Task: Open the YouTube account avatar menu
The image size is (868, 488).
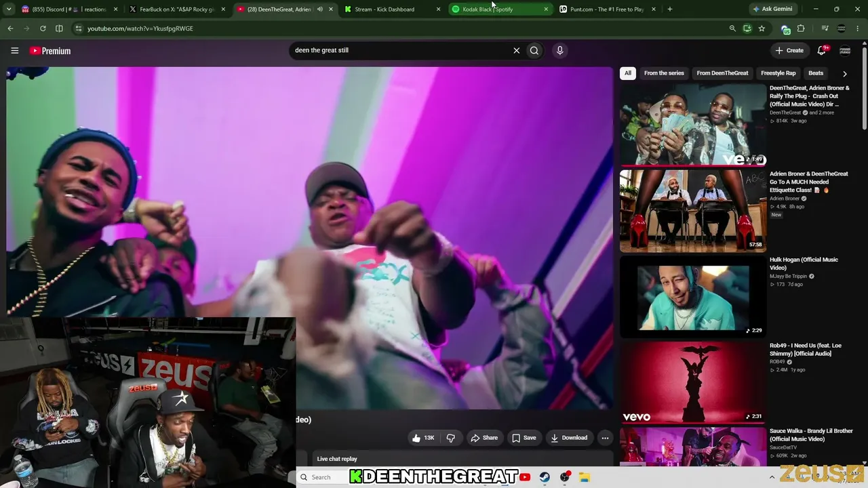Action: [x=845, y=50]
